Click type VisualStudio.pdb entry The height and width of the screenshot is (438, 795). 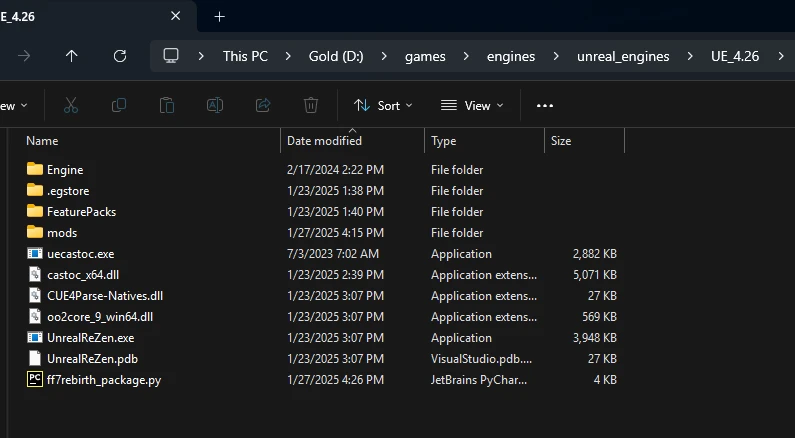(x=481, y=359)
